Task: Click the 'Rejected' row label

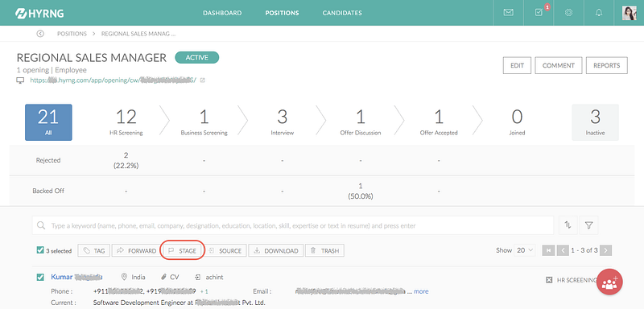Action: (x=48, y=160)
